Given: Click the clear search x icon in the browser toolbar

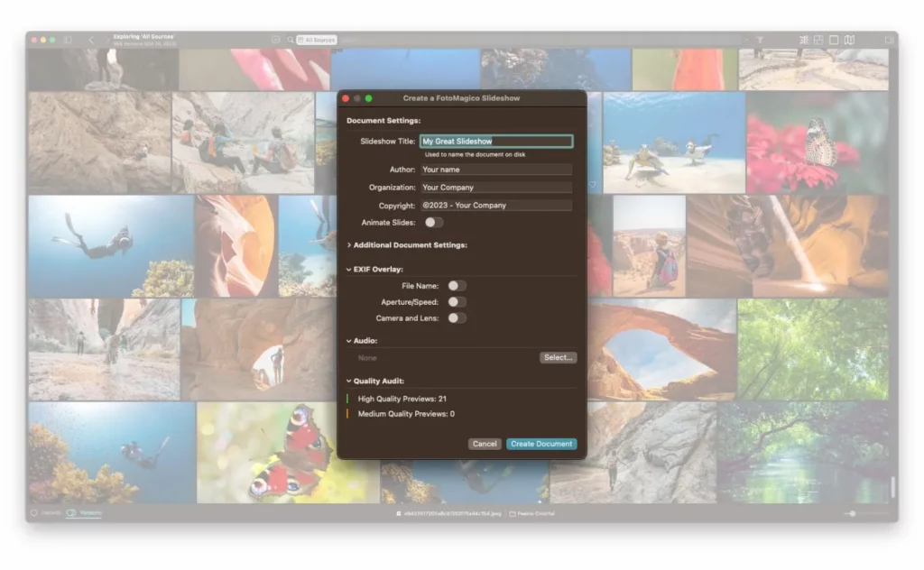Looking at the screenshot, I should point(745,40).
